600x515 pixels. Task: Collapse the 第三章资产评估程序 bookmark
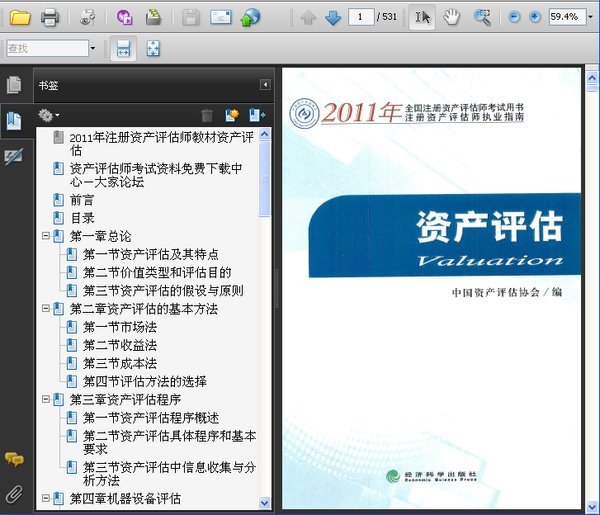point(46,399)
